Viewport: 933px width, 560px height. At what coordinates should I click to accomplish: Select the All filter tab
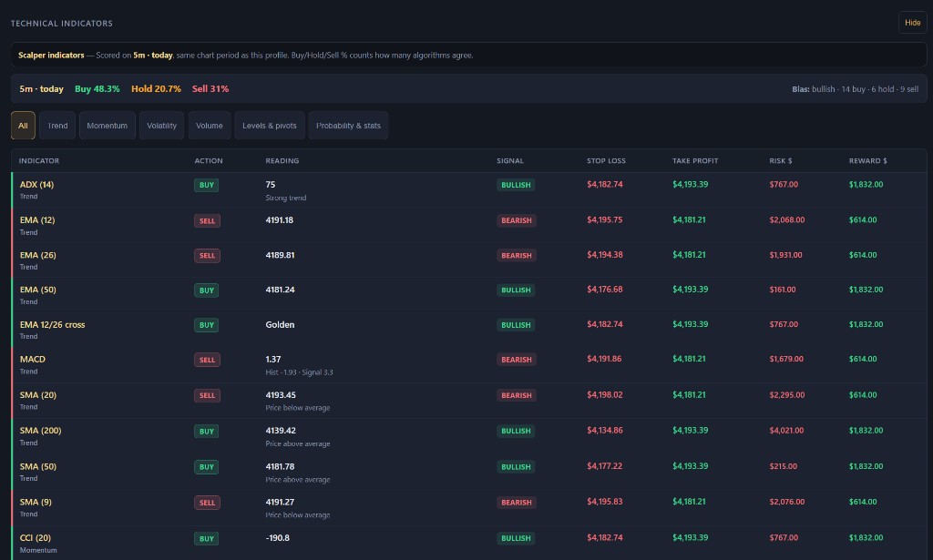click(23, 126)
